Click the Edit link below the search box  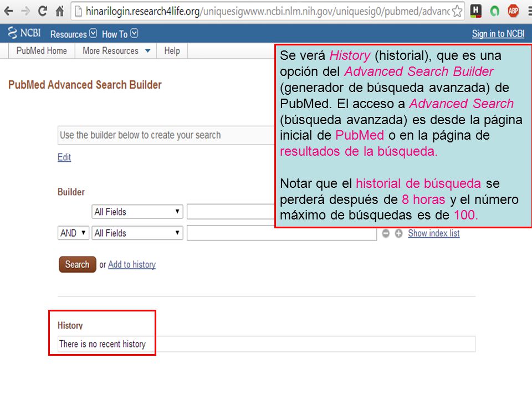64,157
